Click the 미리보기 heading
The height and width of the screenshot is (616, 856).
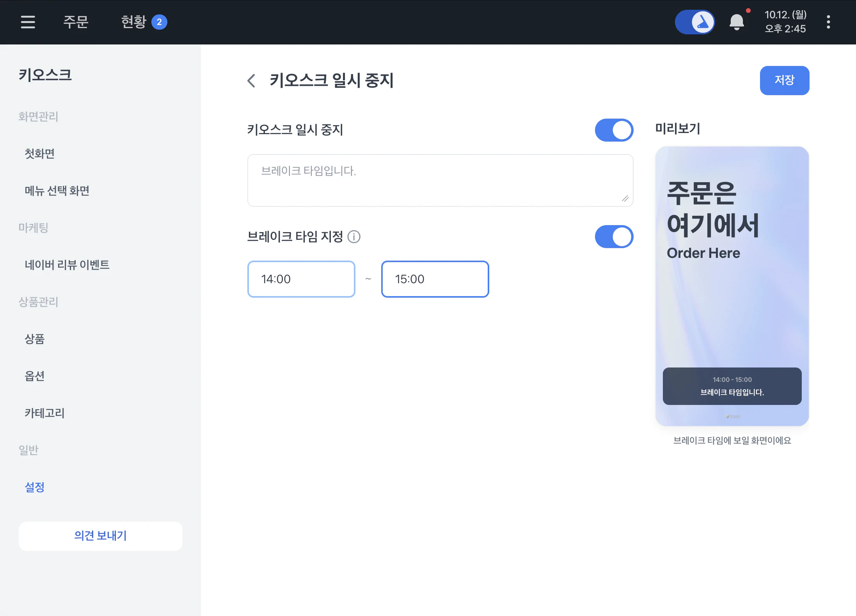[x=678, y=129]
